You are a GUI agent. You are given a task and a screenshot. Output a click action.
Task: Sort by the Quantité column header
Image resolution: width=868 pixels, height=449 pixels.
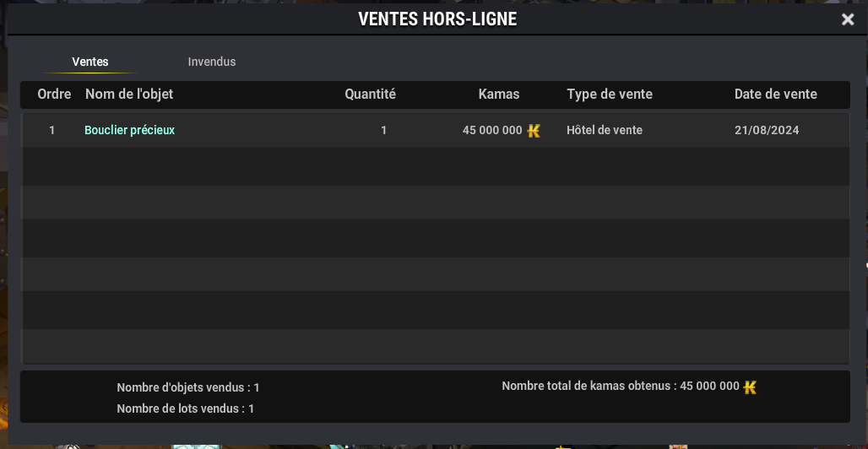click(371, 95)
